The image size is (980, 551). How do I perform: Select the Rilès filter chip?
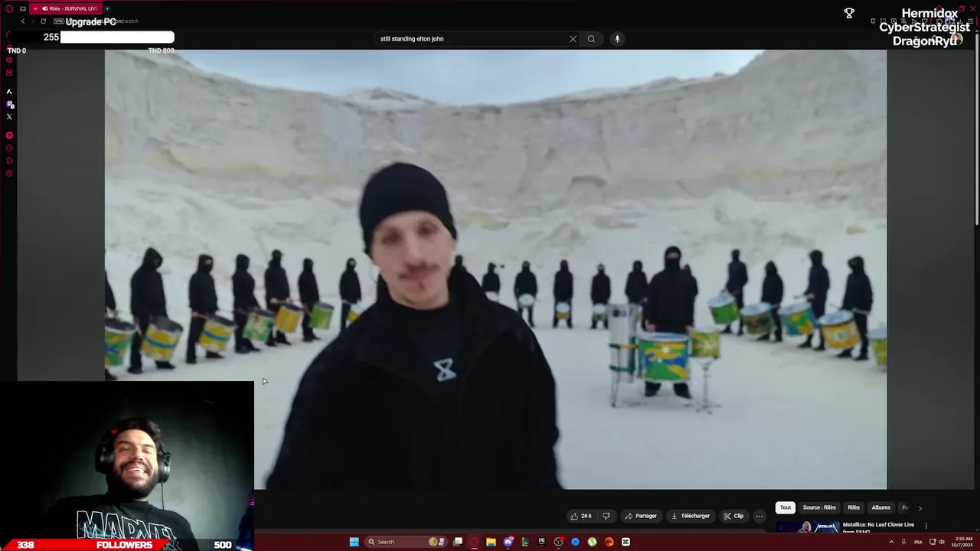point(854,507)
